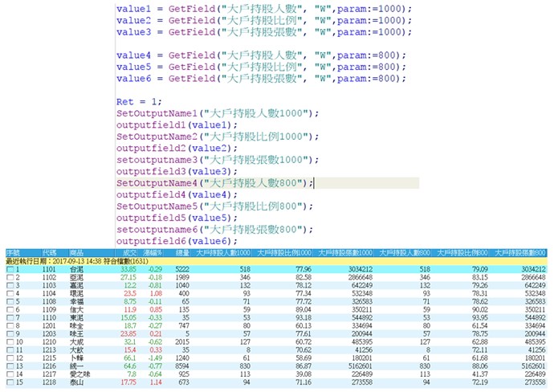This screenshot has height=392, width=554.
Task: Click the 'outputfield6(value6);' code line
Action: click(x=177, y=241)
